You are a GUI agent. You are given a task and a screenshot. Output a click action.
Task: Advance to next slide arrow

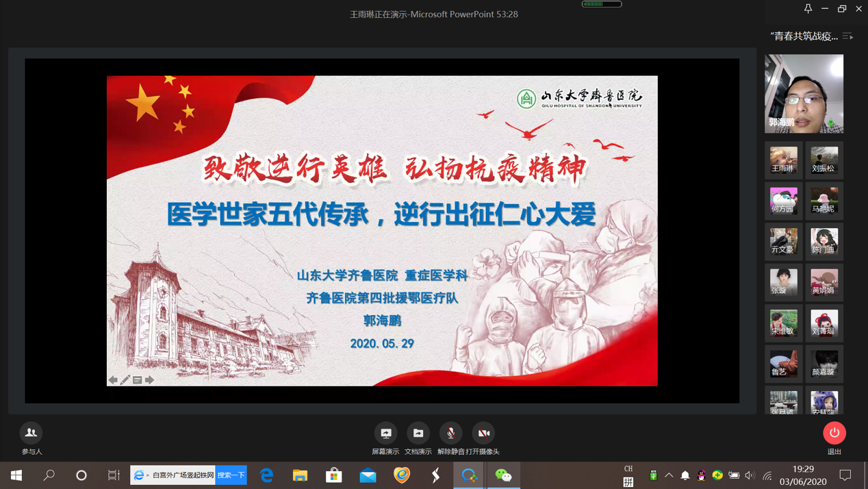150,379
